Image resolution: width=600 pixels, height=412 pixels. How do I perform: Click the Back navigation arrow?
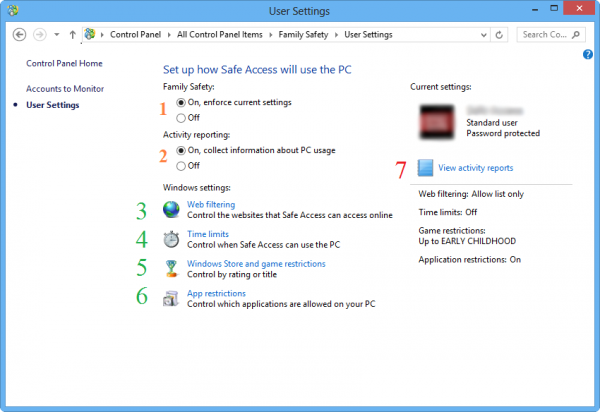coord(20,34)
